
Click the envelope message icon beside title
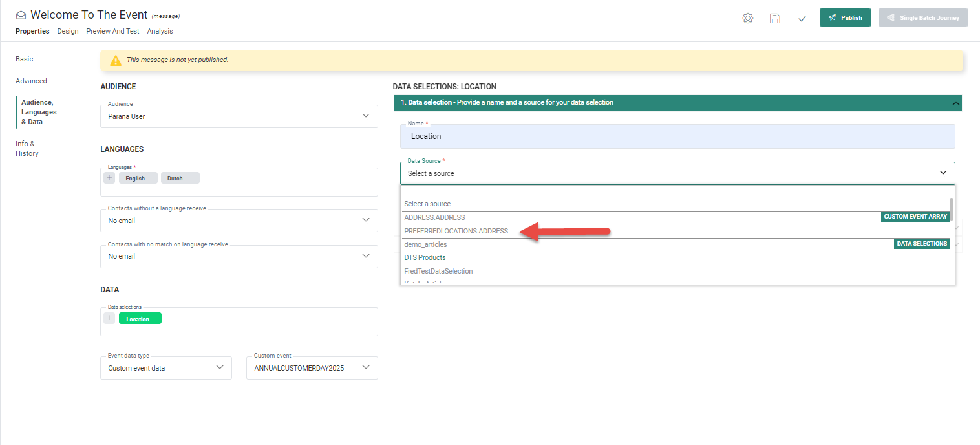(21, 15)
